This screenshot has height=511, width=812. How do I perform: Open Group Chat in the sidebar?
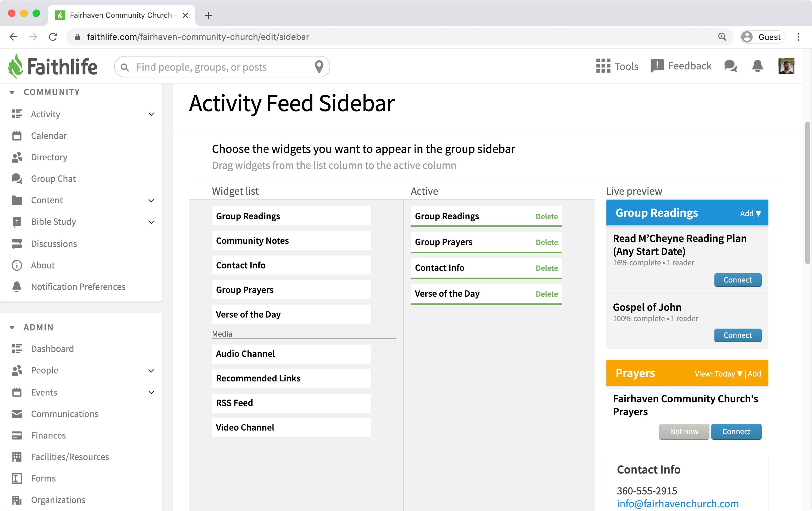[x=53, y=178]
